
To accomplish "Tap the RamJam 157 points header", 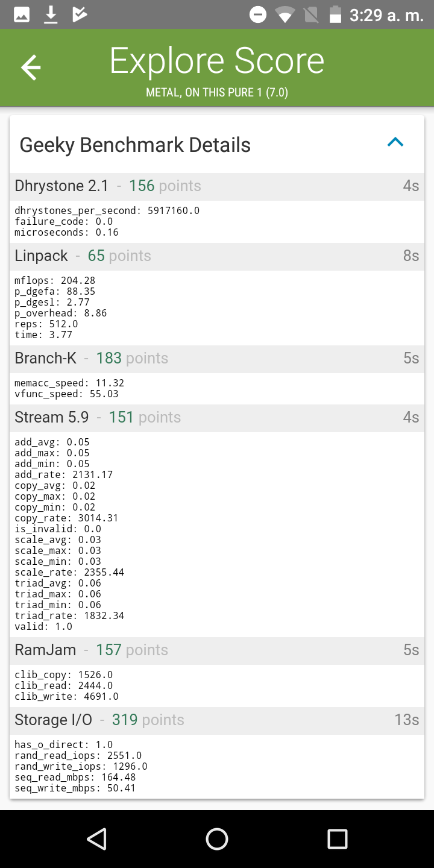I will 217,650.
